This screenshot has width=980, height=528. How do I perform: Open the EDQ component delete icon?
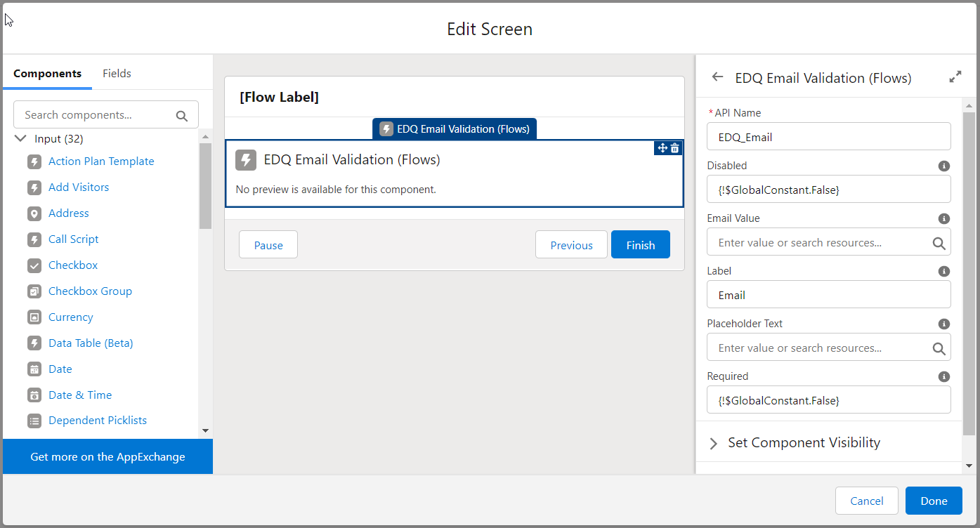tap(674, 148)
